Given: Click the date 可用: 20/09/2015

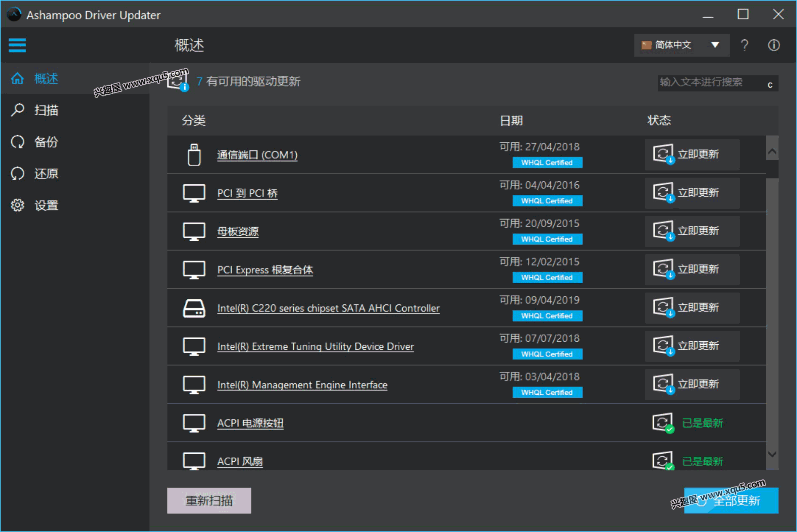Looking at the screenshot, I should coord(539,223).
